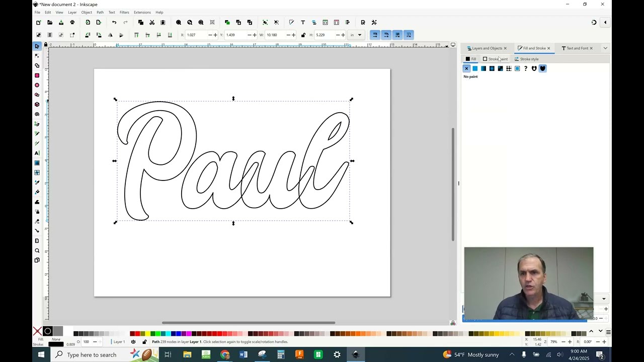The height and width of the screenshot is (362, 644).
Task: Open Windows Start menu
Action: click(x=41, y=354)
